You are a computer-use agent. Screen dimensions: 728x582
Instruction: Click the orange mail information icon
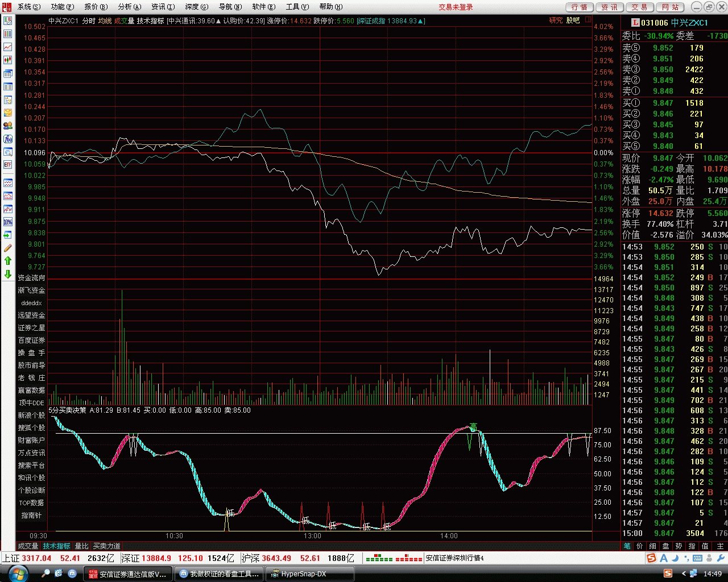[8, 113]
